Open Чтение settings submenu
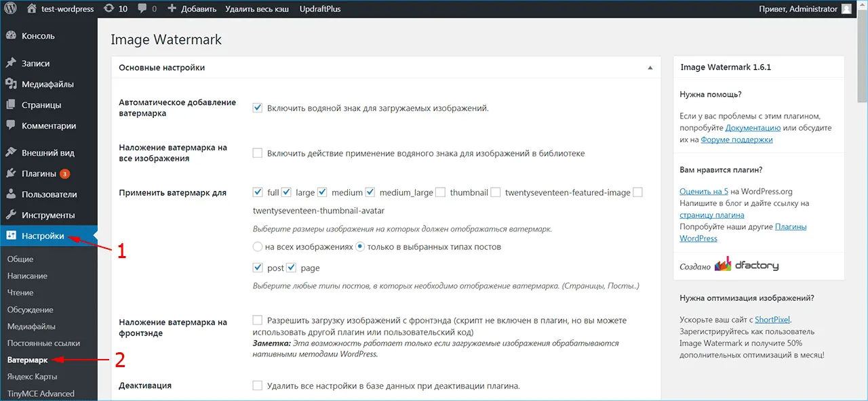This screenshot has width=868, height=401. 20,293
